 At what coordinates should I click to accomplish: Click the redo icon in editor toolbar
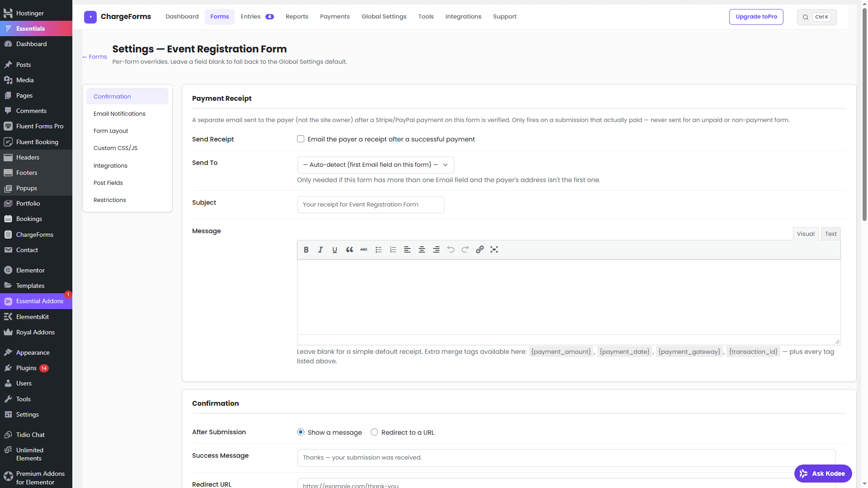[465, 249]
